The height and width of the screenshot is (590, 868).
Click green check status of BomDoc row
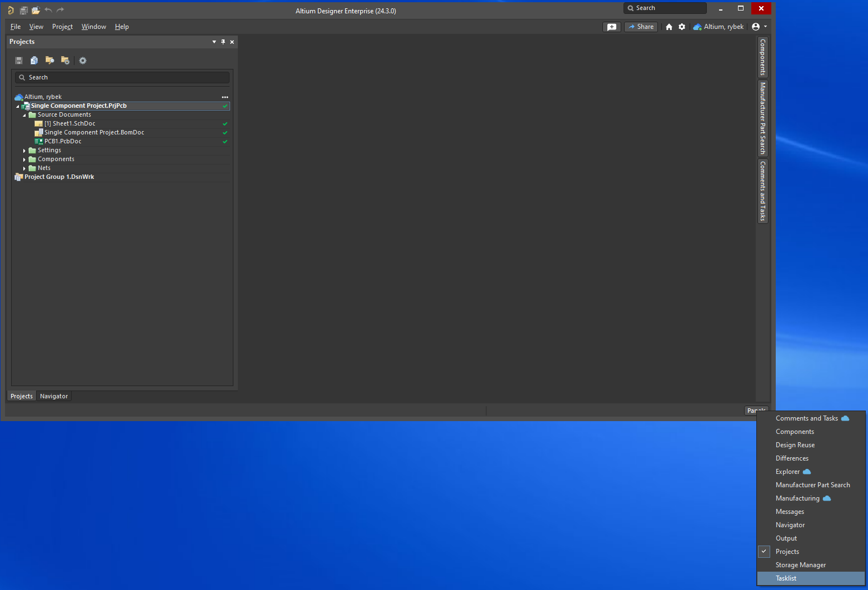pyautogui.click(x=225, y=133)
